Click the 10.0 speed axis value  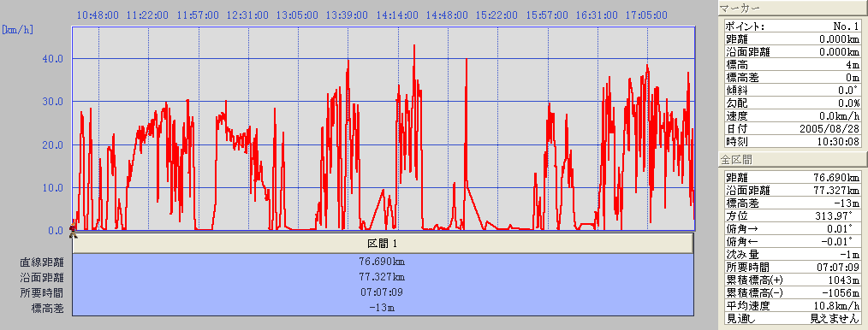click(x=52, y=188)
